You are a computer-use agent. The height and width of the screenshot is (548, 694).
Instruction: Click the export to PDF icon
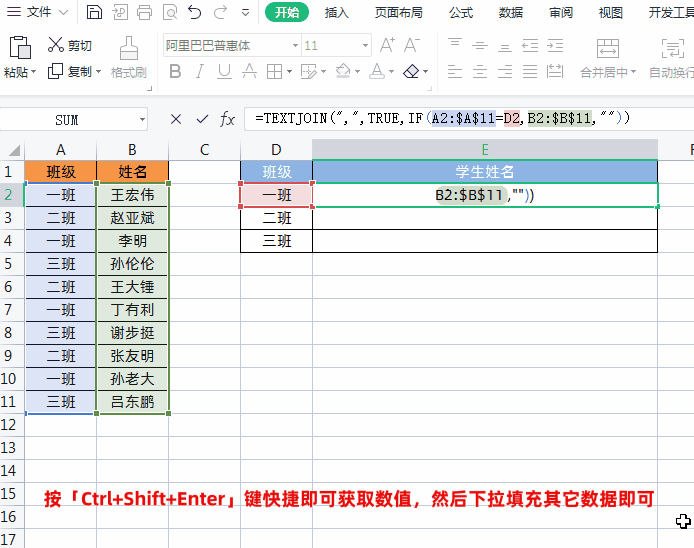(120, 12)
